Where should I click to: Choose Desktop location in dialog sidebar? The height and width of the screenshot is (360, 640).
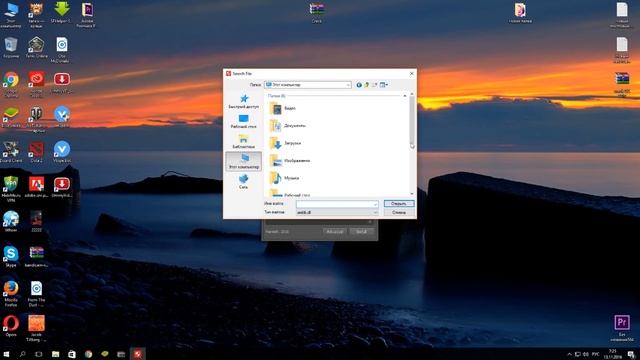244,121
